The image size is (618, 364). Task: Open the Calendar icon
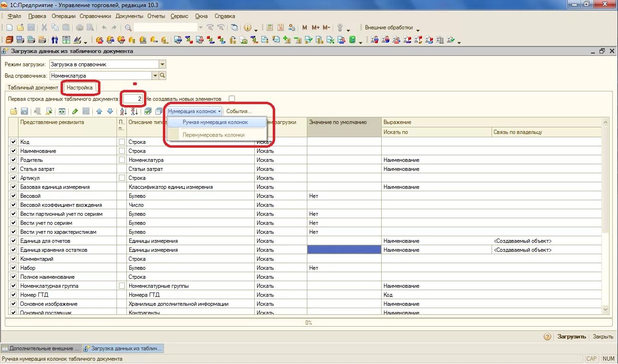[280, 28]
